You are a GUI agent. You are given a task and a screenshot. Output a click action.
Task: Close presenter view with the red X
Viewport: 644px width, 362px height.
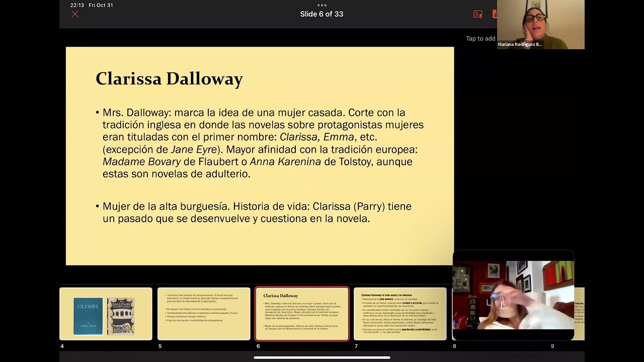(75, 14)
